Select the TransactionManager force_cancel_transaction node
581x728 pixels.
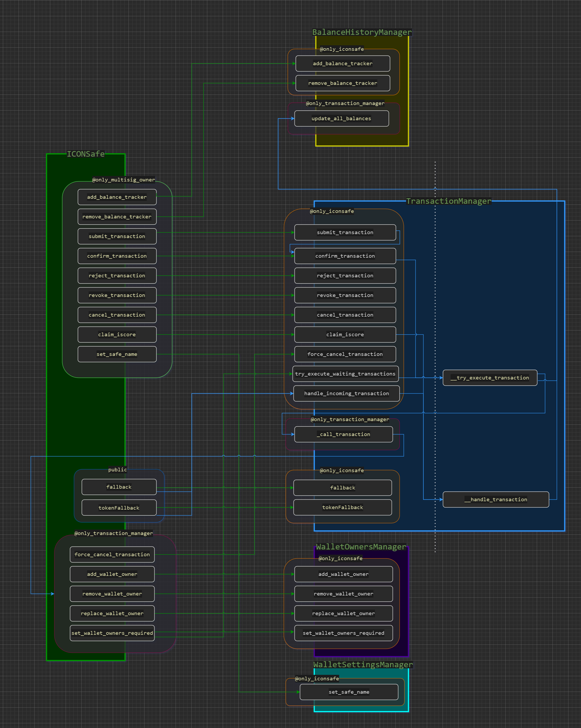click(x=345, y=354)
